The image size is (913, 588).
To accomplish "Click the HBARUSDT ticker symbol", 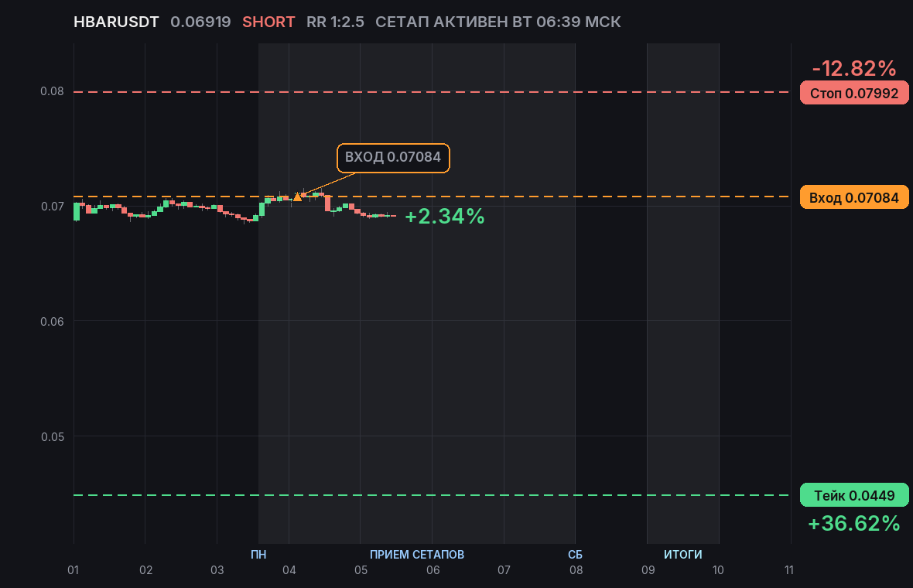I will click(x=116, y=22).
